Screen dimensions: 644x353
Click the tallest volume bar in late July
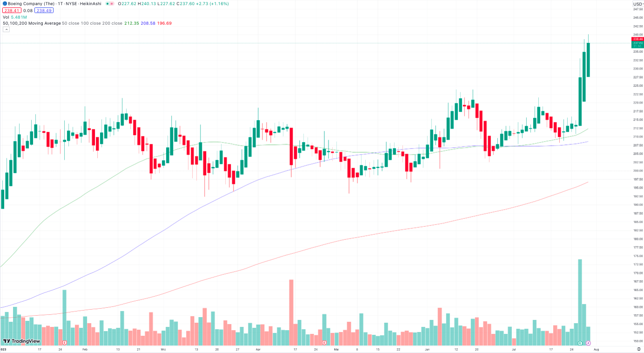click(x=580, y=301)
